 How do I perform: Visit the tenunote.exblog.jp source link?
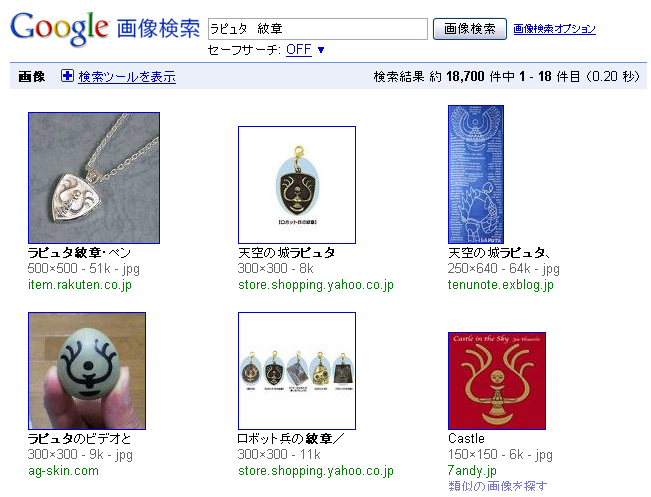(501, 285)
